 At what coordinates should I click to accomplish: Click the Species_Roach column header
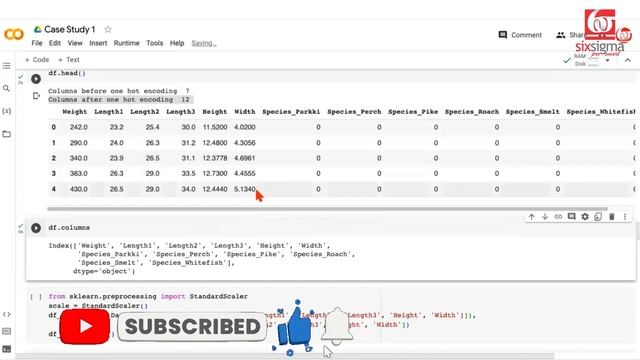coord(472,111)
